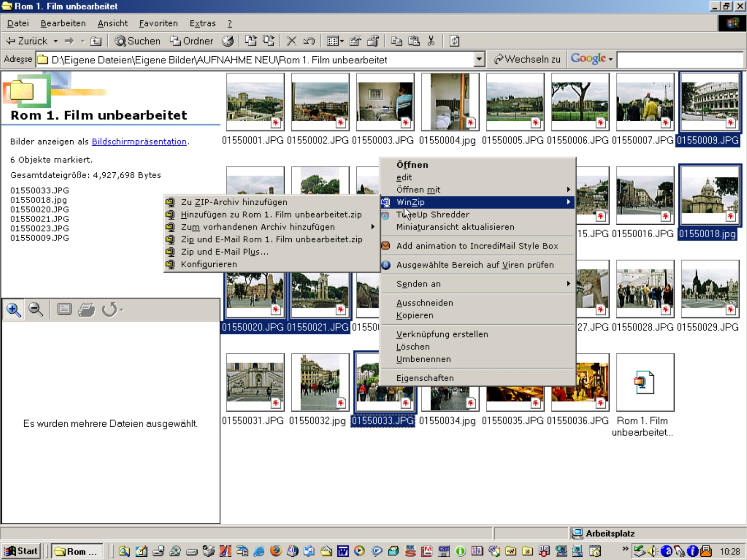Expand the address bar dropdown arrow
The image size is (747, 560).
point(479,59)
